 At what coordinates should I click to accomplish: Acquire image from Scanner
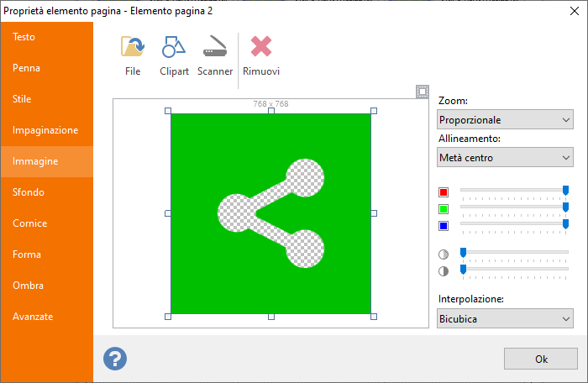coord(215,56)
